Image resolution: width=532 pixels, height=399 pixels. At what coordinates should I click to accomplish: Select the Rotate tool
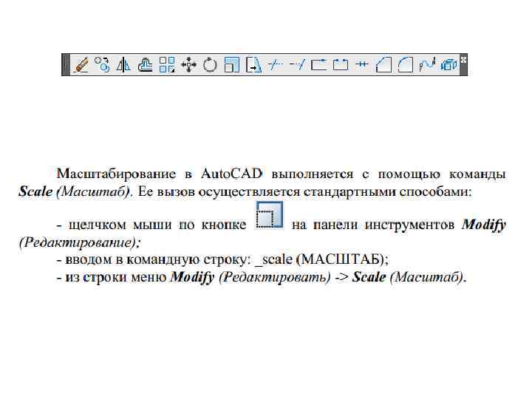point(210,64)
